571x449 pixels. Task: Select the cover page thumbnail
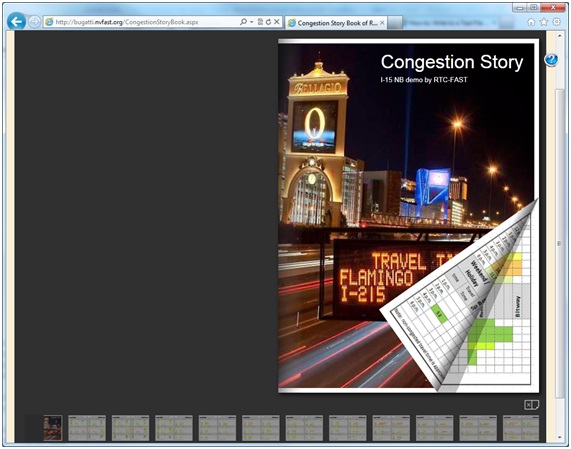click(53, 428)
